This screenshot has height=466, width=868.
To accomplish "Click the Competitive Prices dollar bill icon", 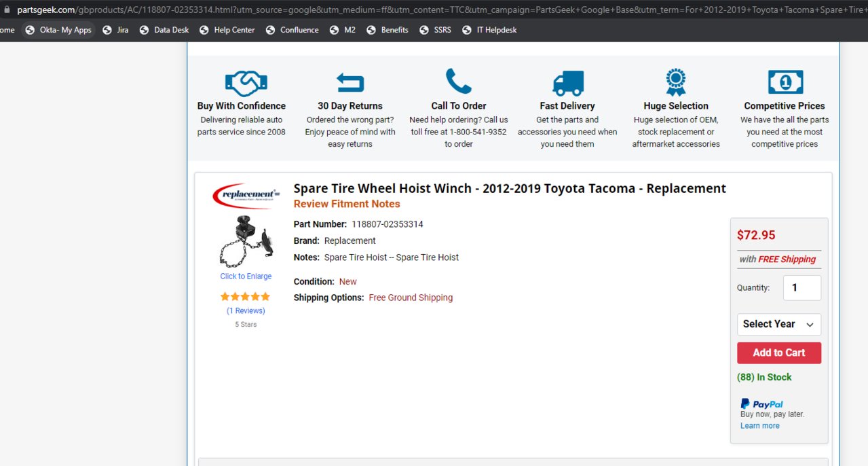I will (x=785, y=82).
